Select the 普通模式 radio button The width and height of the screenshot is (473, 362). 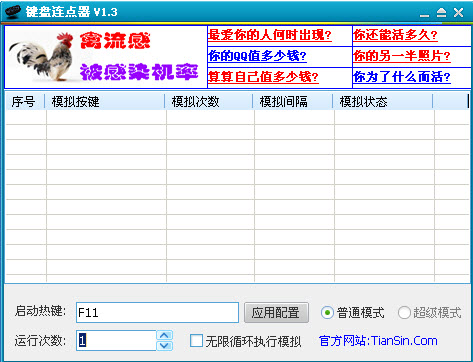pyautogui.click(x=353, y=313)
